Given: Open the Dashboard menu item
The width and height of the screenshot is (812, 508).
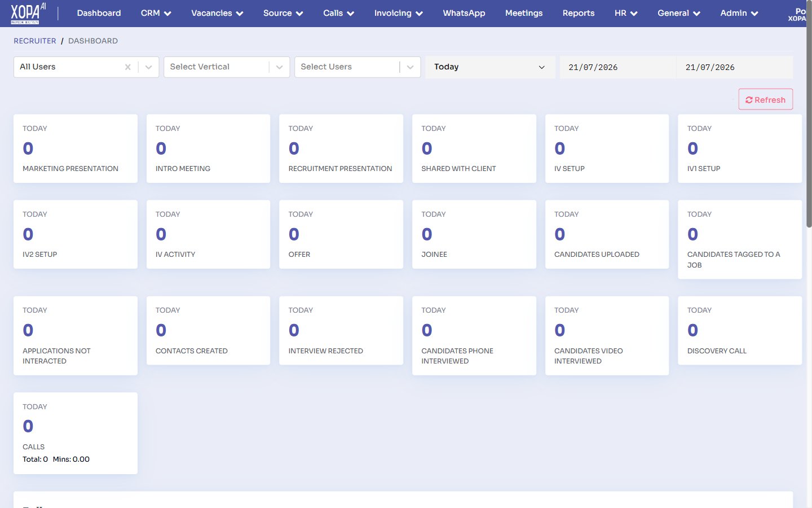Looking at the screenshot, I should [x=99, y=13].
